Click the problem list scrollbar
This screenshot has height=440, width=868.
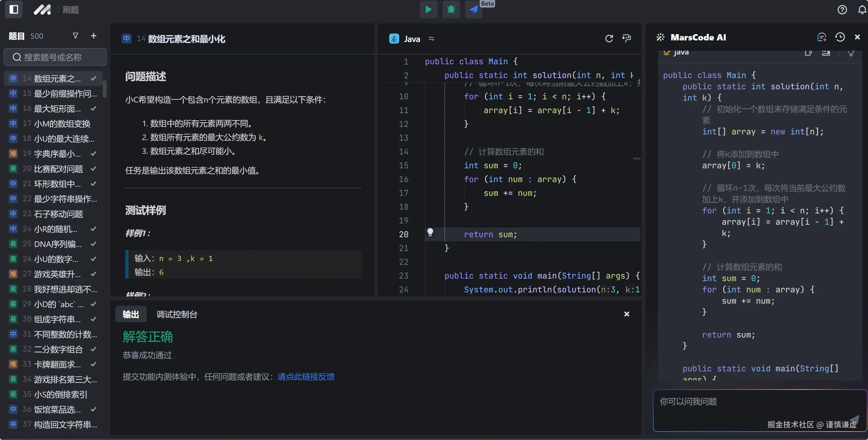pyautogui.click(x=105, y=89)
